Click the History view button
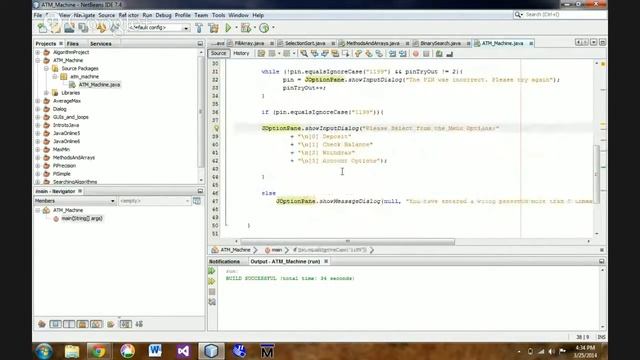This screenshot has height=360, width=640. [241, 53]
